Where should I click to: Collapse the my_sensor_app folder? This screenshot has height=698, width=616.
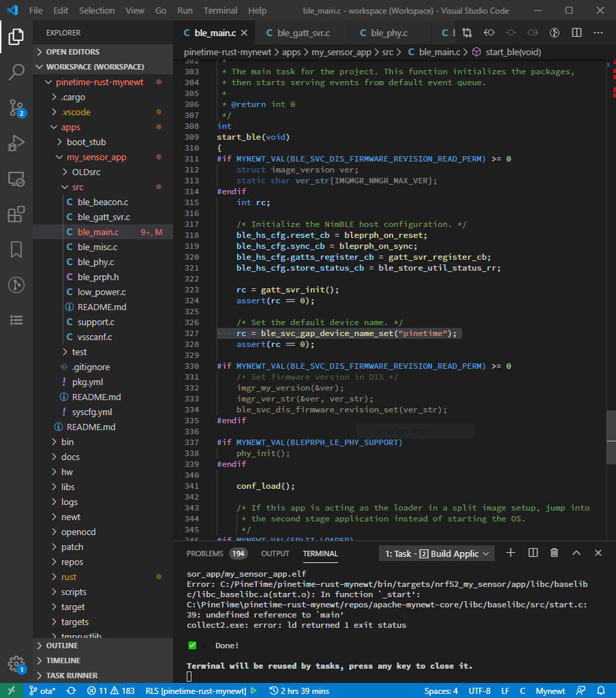pyautogui.click(x=96, y=157)
